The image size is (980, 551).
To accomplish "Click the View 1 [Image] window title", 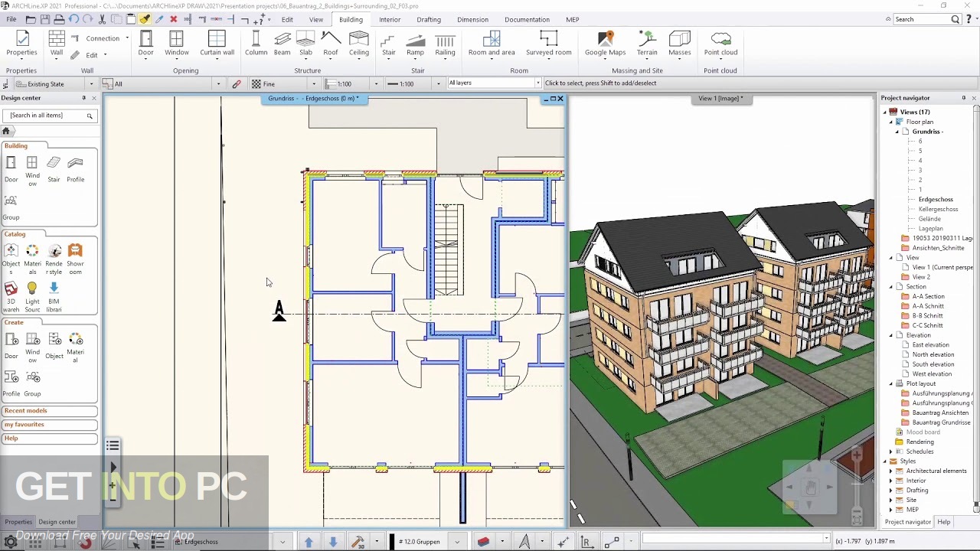I will [x=720, y=99].
